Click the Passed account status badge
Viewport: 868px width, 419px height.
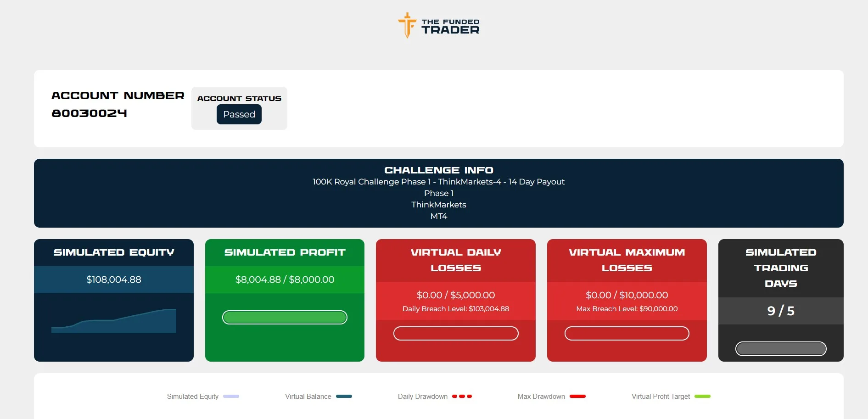click(x=239, y=114)
